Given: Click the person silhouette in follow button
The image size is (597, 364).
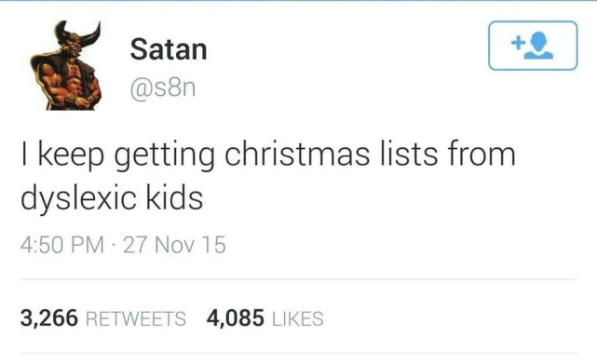Looking at the screenshot, I should (x=538, y=46).
